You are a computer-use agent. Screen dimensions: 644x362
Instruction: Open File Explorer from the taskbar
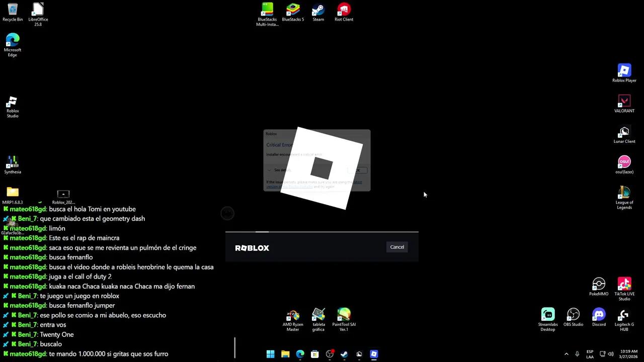pos(285,354)
